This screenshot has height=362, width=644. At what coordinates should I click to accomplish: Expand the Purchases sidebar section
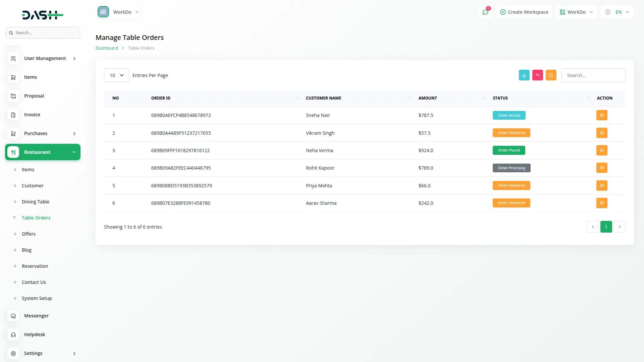tap(35, 133)
